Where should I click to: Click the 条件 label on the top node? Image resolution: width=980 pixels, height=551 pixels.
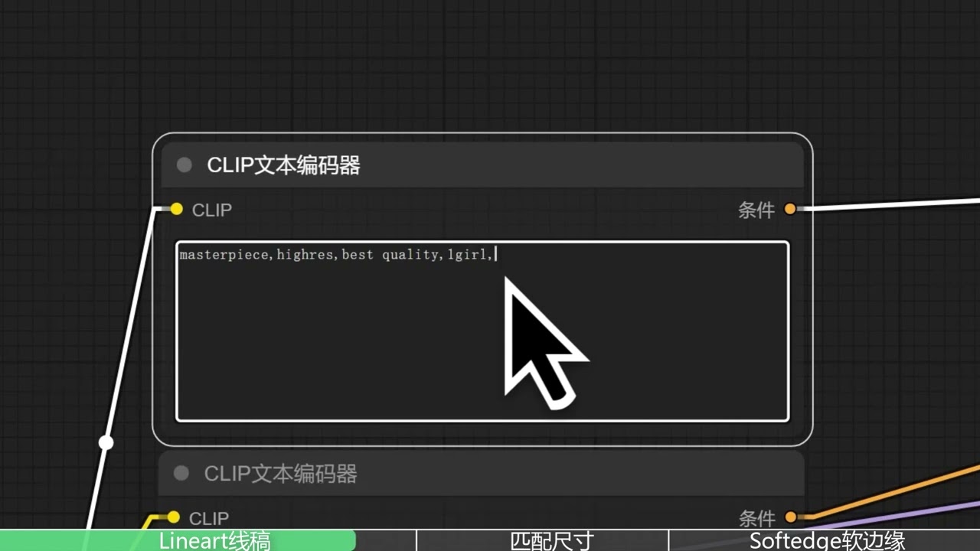(756, 210)
